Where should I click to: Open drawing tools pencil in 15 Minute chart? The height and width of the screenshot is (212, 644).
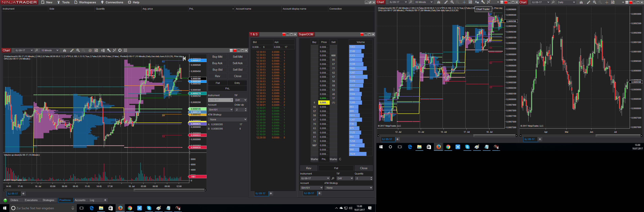pyautogui.click(x=72, y=50)
